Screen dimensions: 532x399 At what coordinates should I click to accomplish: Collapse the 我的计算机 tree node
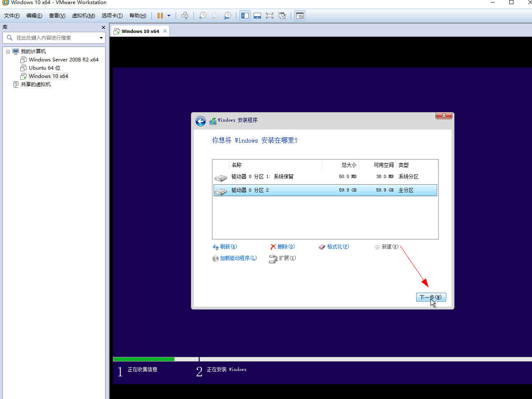pyautogui.click(x=8, y=52)
